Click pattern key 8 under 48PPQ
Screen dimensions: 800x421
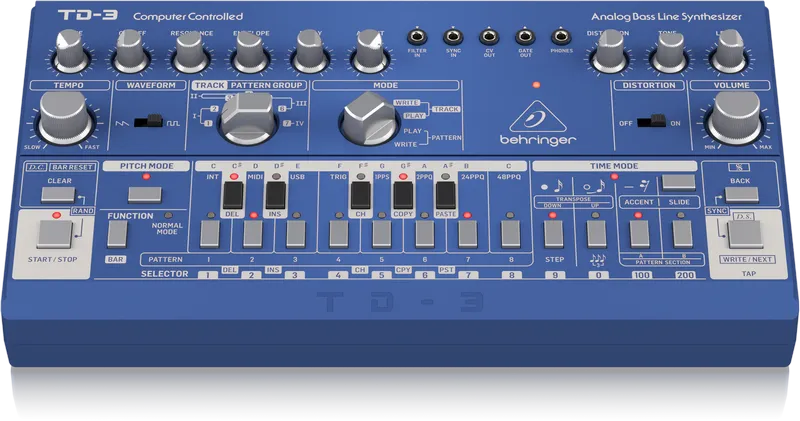[x=510, y=235]
